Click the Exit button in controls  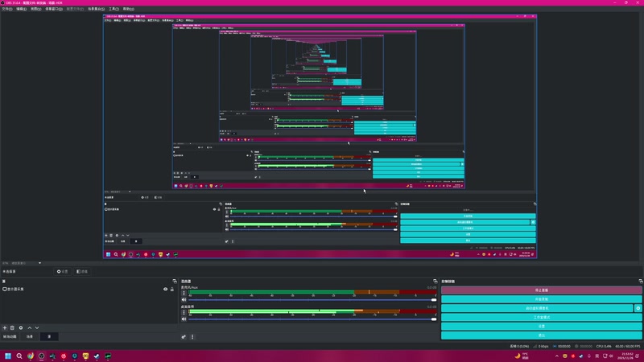click(541, 335)
